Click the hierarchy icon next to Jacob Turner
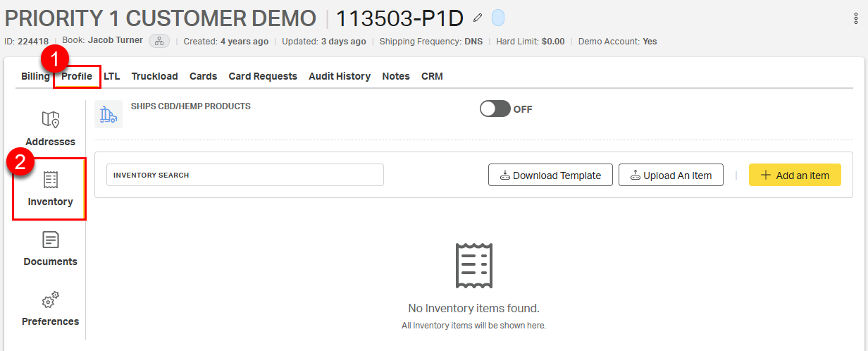 (159, 41)
